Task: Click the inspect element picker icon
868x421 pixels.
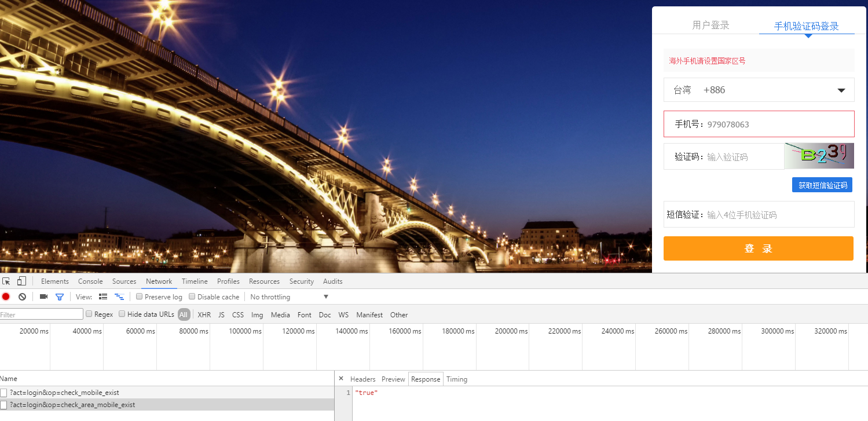Action: click(x=6, y=281)
